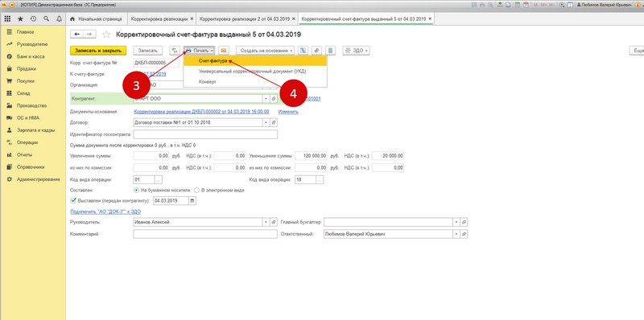
Task: Open the Создать на основании dropdown
Action: click(x=266, y=51)
